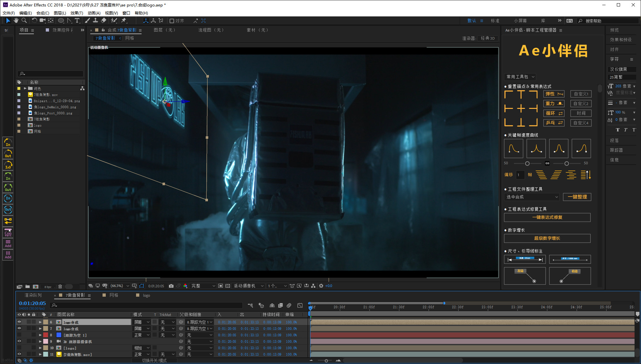Open the 合成(C) menu
This screenshot has width=641, height=364.
tap(43, 13)
